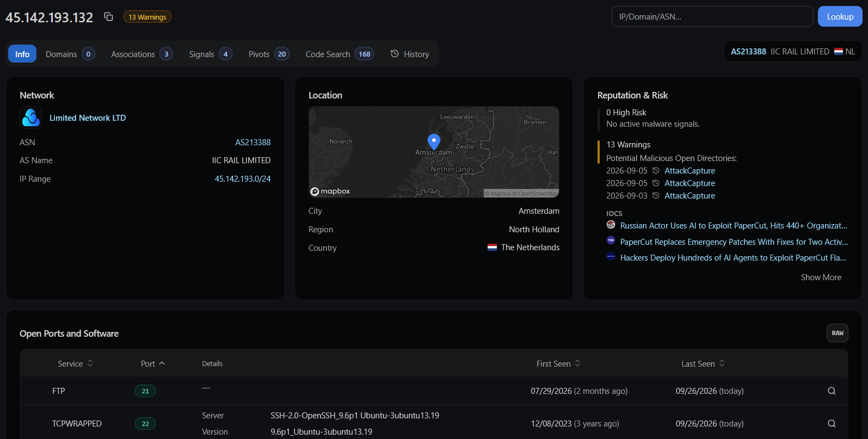The image size is (868, 439).
Task: Open the search icon in FTP row
Action: click(x=832, y=391)
